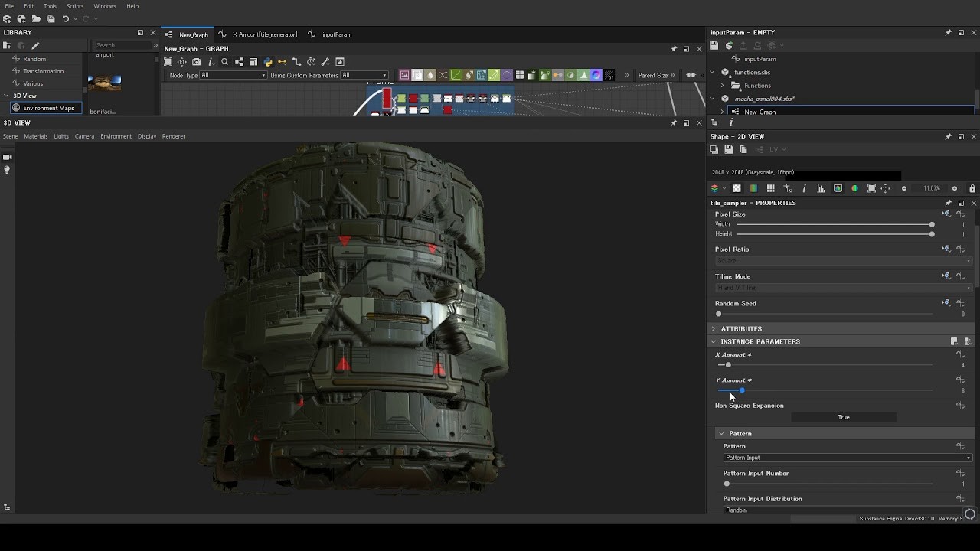
Task: Collapse functions.sbs in Explorer tree
Action: point(713,72)
